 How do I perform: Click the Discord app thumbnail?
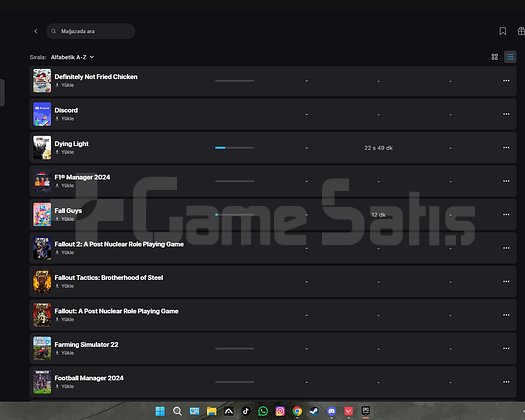point(42,114)
